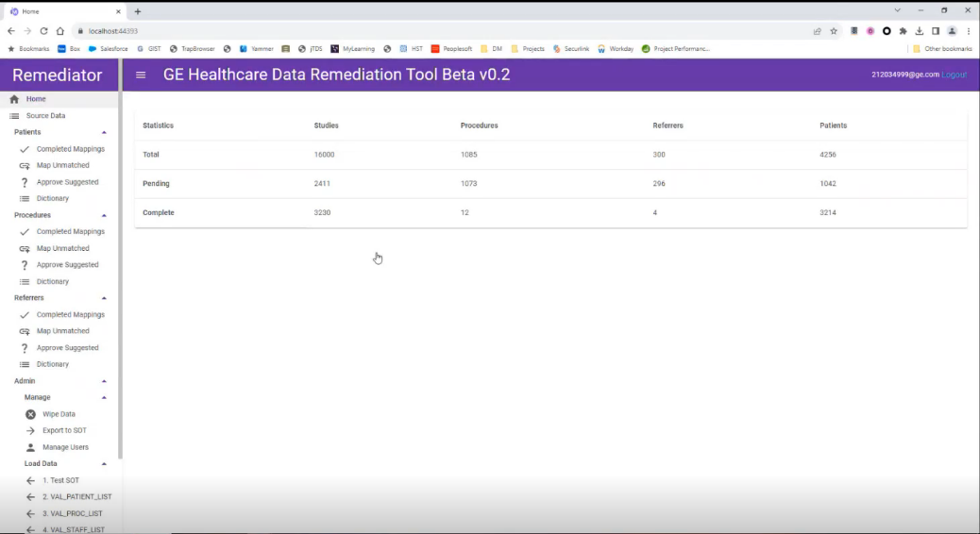Image resolution: width=980 pixels, height=534 pixels.
Task: Collapse the Procedures section
Action: point(104,215)
